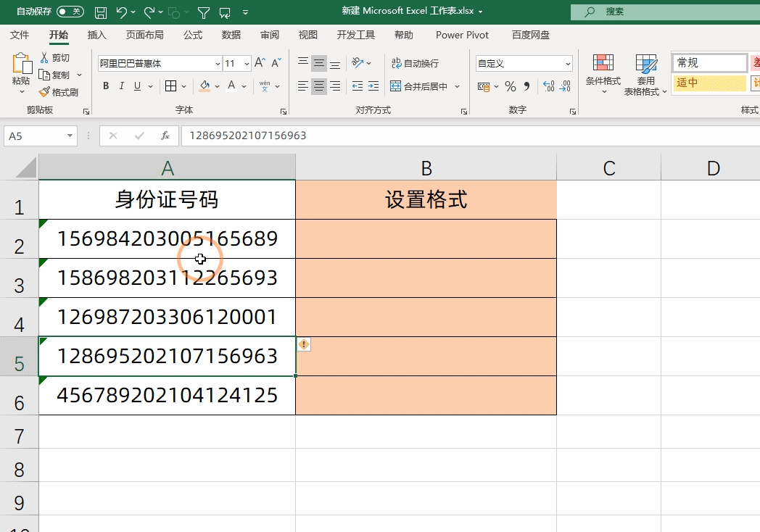Open the underline style dropdown arrow
Image resolution: width=760 pixels, height=532 pixels.
point(151,87)
